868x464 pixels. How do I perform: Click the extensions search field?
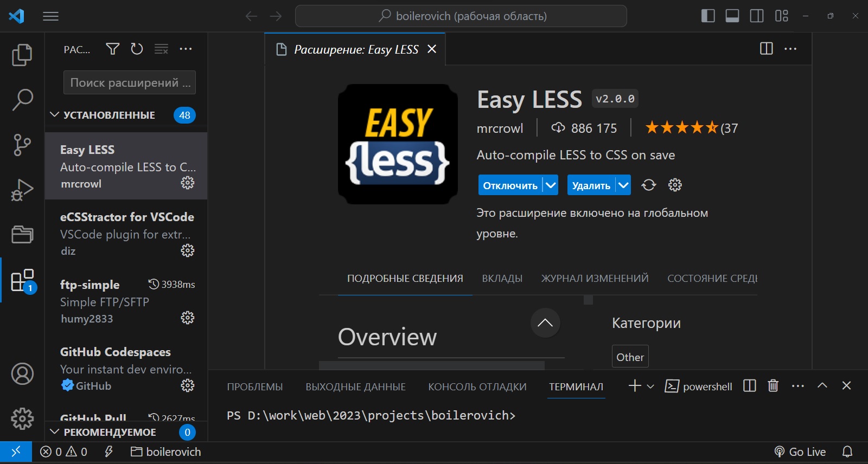click(x=130, y=82)
